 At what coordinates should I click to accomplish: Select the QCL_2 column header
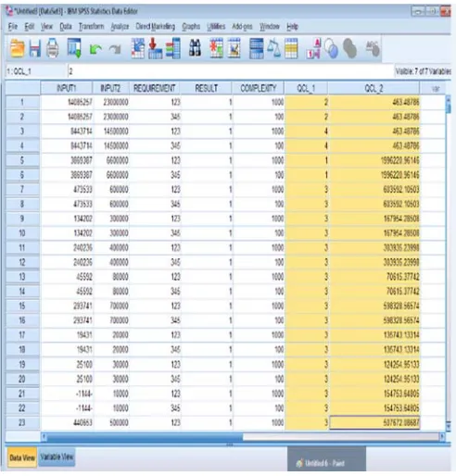point(374,88)
